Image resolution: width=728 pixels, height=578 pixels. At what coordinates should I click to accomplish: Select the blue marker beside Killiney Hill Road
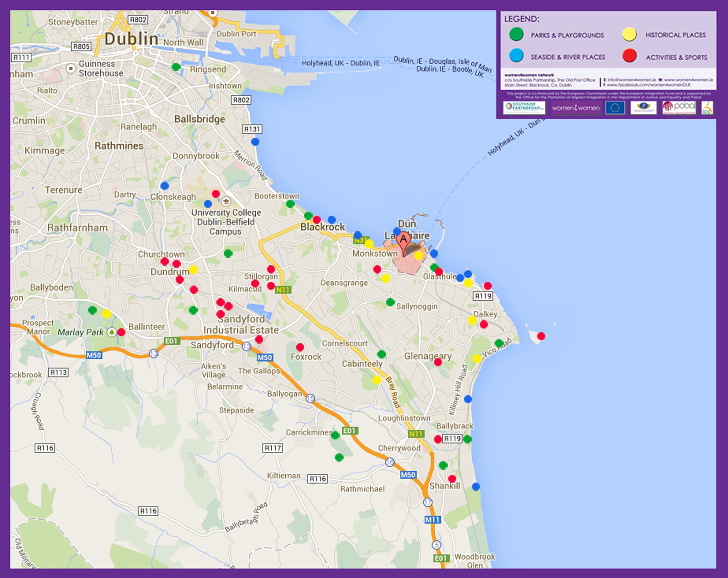click(468, 399)
